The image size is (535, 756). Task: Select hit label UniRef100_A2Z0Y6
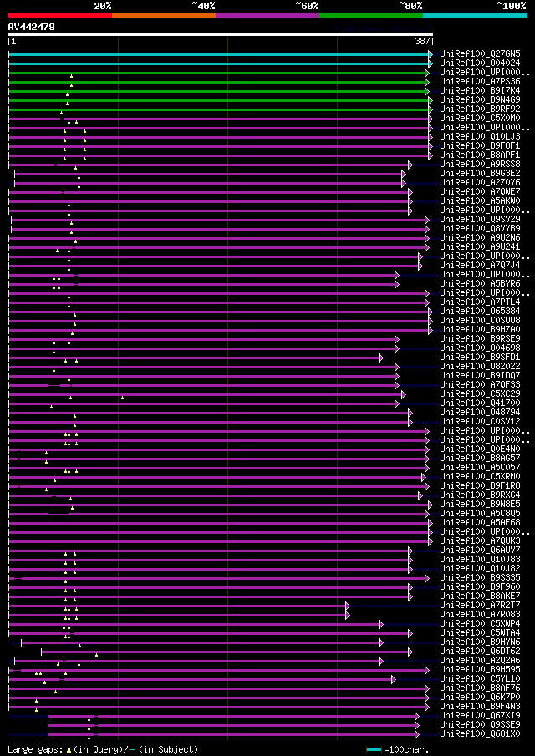coord(480,183)
